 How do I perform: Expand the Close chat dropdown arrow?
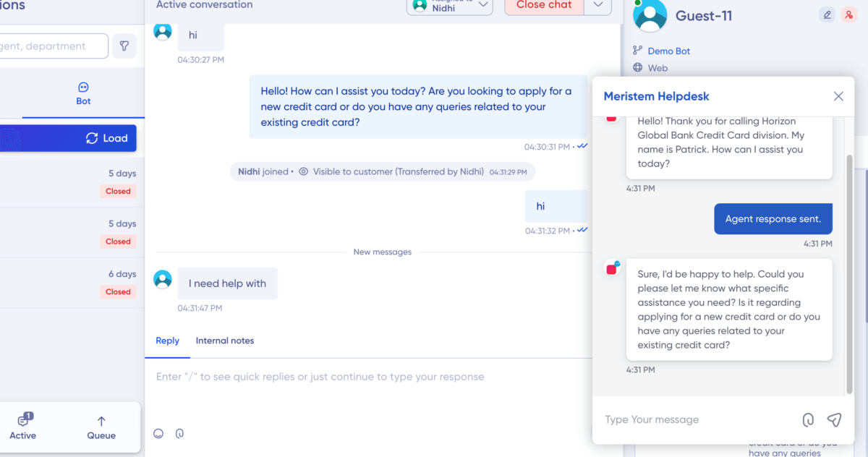597,6
